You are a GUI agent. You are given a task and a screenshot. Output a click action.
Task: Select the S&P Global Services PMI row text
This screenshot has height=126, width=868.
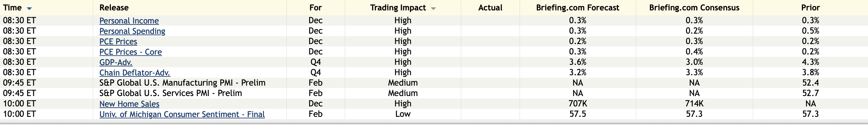click(171, 93)
